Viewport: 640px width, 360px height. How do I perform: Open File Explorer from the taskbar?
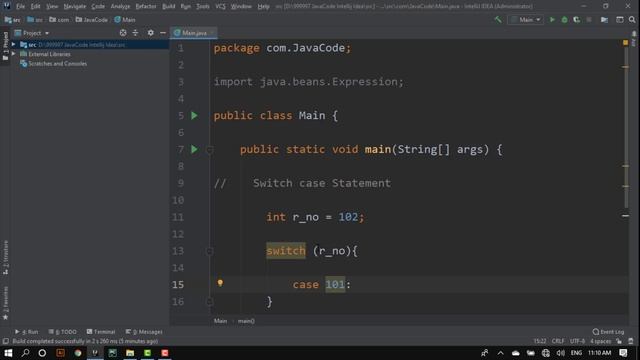130,353
